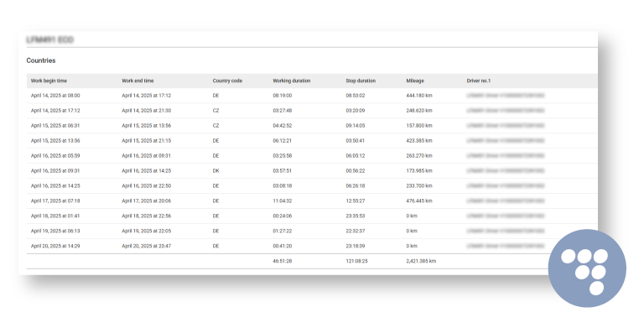Open blurred driver link in first row
644x328 pixels.
(x=506, y=96)
